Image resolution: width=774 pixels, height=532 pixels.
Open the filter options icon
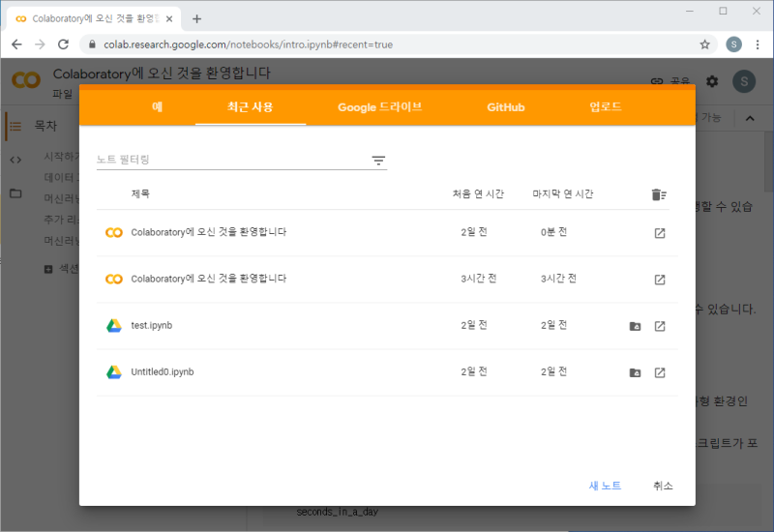[x=378, y=160]
